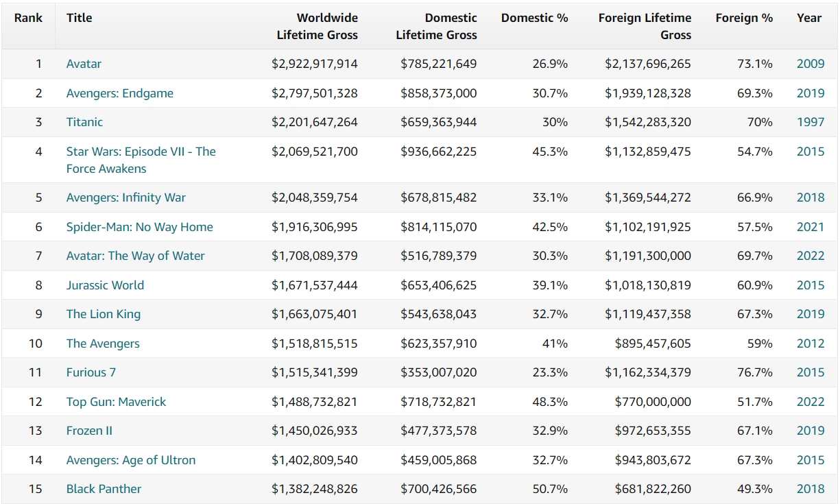Open Avengers: Age of Ultron link

coord(131,460)
